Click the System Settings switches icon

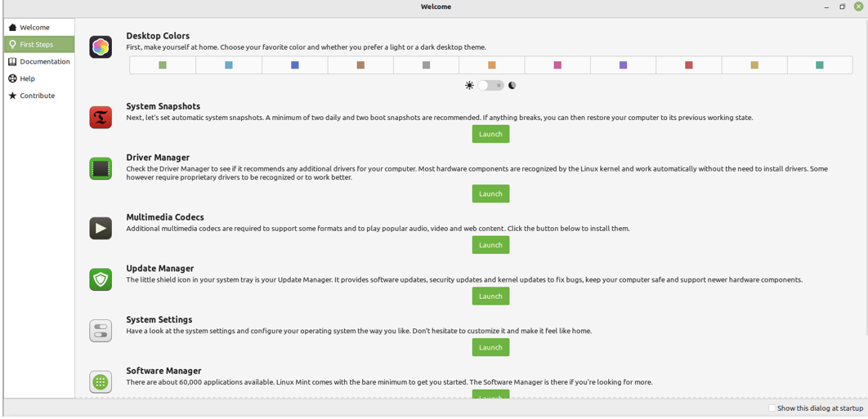tap(101, 331)
